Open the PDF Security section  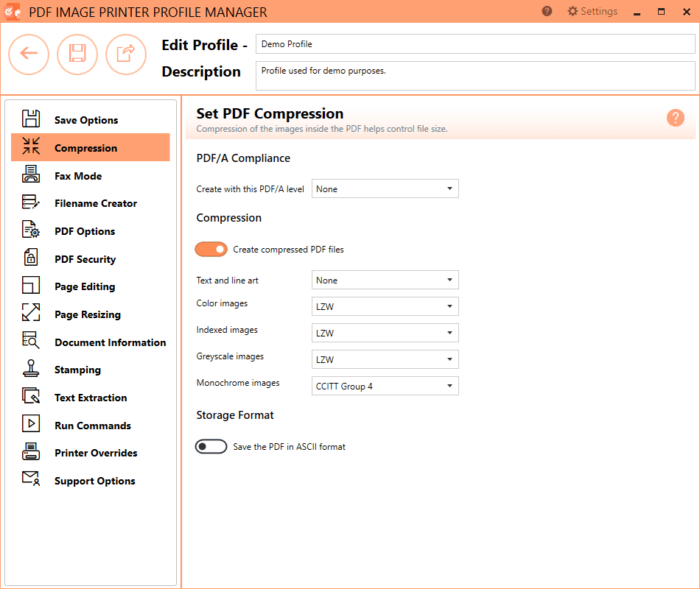click(90, 259)
